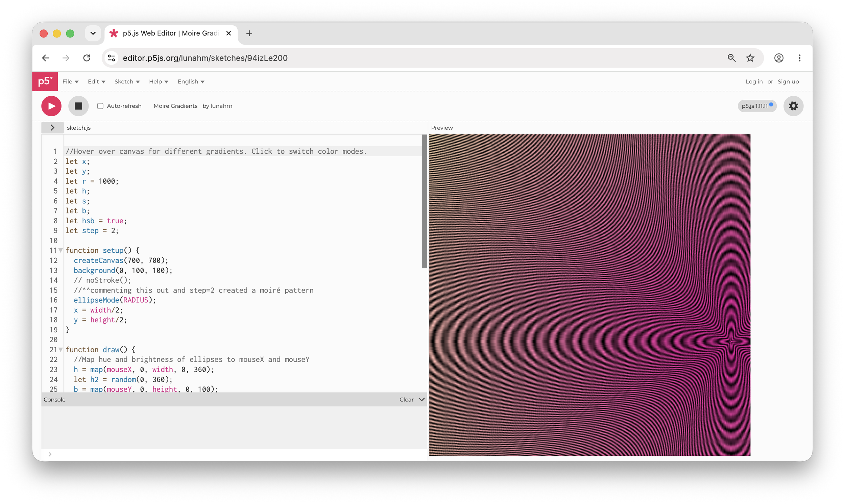Click the p5.js 1.11.11 version badge
The width and height of the screenshot is (845, 504).
click(x=757, y=106)
